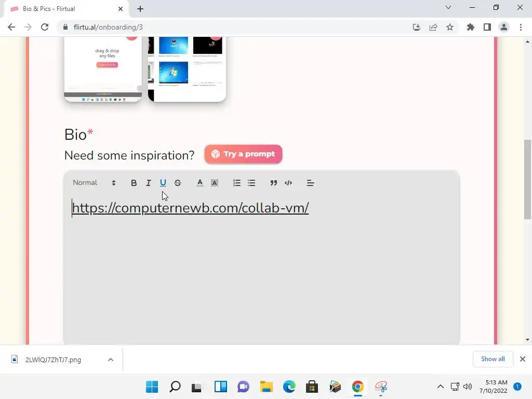532x399 pixels.
Task: Install the Flirtual app from address bar
Action: (417, 27)
